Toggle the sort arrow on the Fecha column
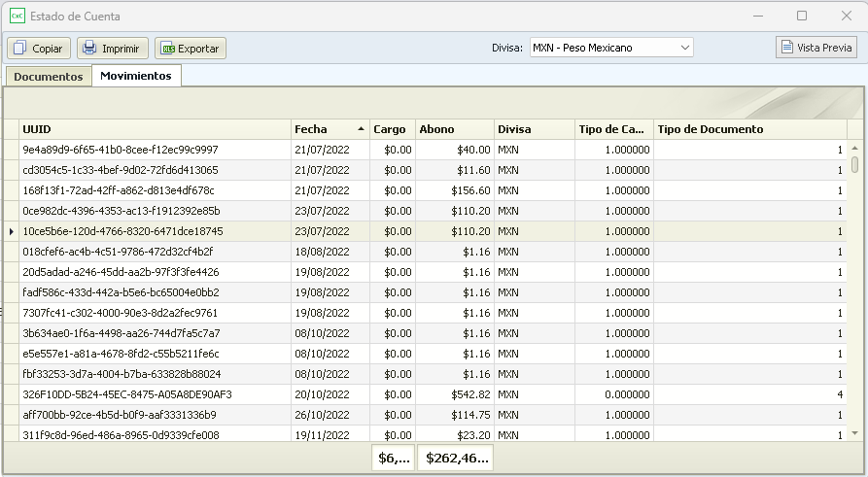 click(x=362, y=129)
